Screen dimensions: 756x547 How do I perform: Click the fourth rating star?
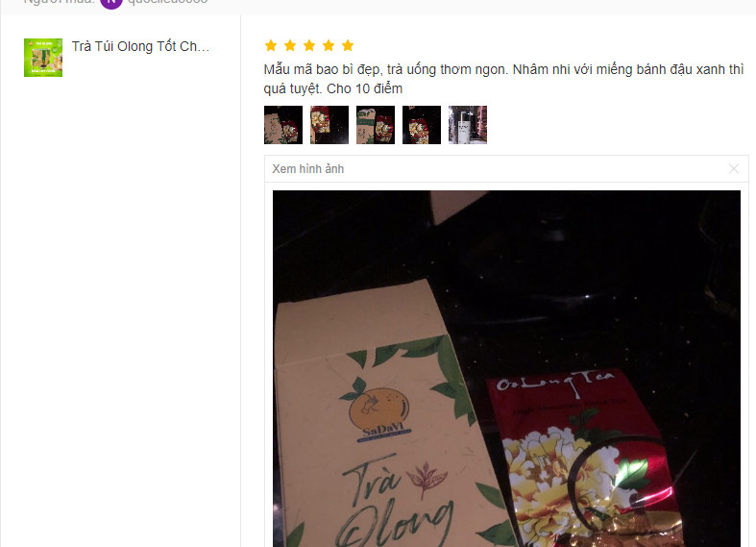[329, 45]
